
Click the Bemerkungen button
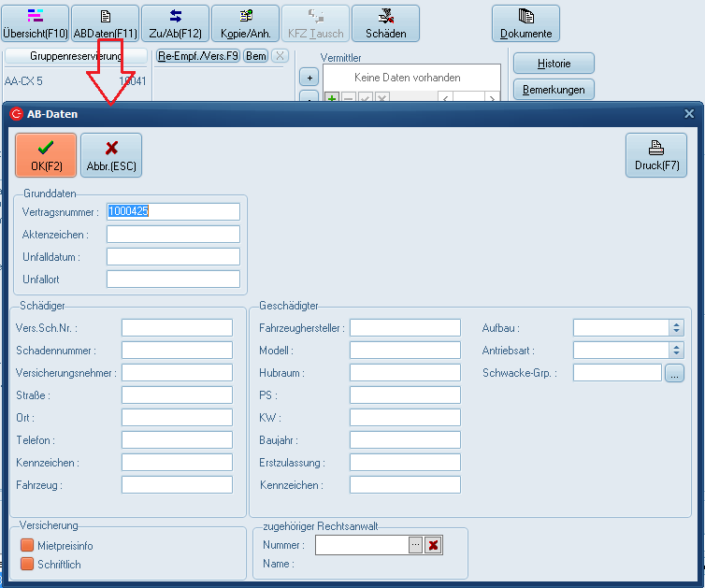[x=554, y=90]
